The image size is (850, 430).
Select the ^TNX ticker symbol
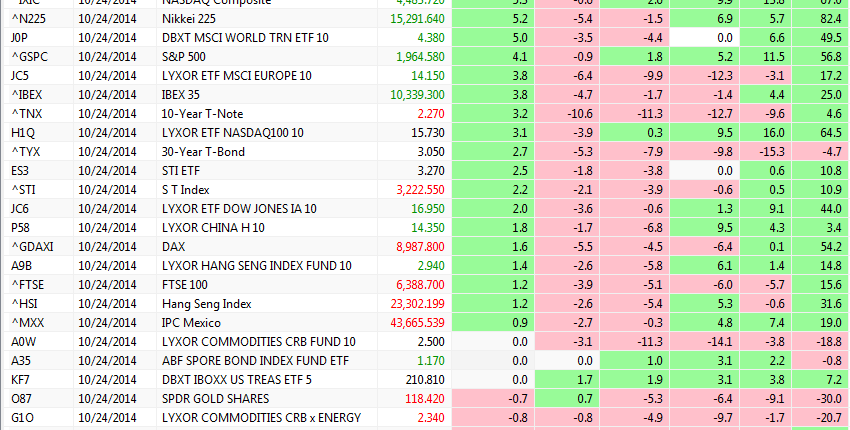point(25,113)
